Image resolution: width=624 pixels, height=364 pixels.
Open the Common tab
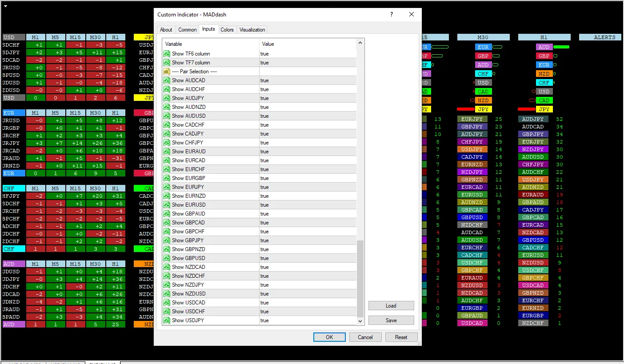[x=188, y=30]
